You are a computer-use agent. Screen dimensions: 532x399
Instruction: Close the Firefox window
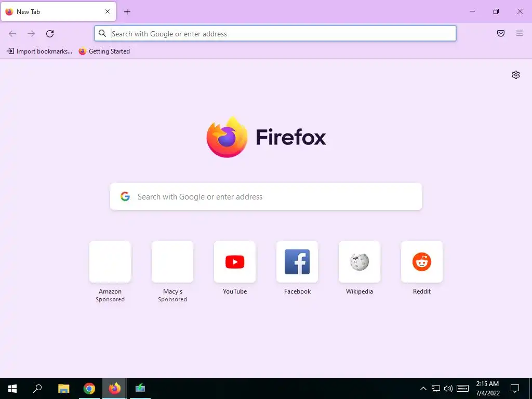(x=520, y=11)
